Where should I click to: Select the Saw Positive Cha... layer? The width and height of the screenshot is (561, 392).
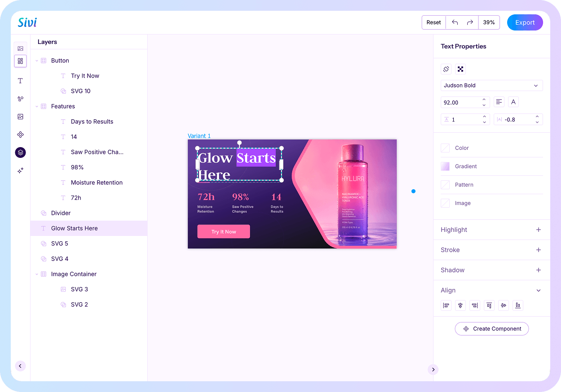(x=89, y=152)
